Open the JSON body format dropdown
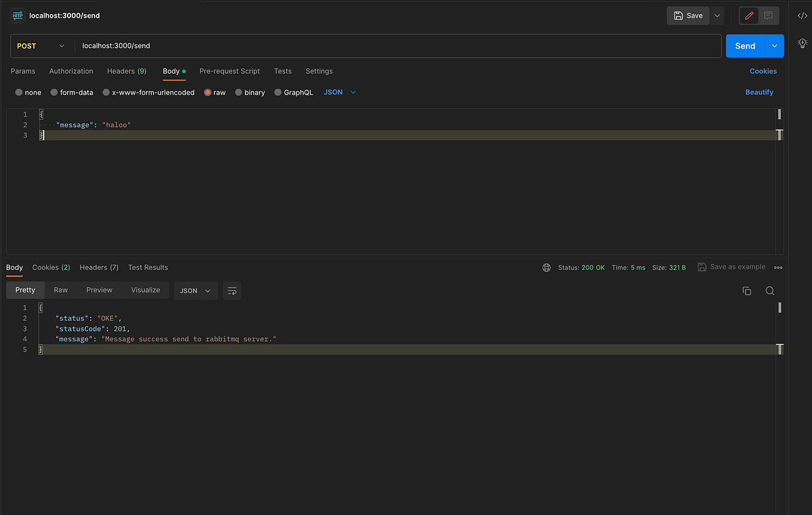Screen dimensions: 812x515 pyautogui.click(x=339, y=92)
